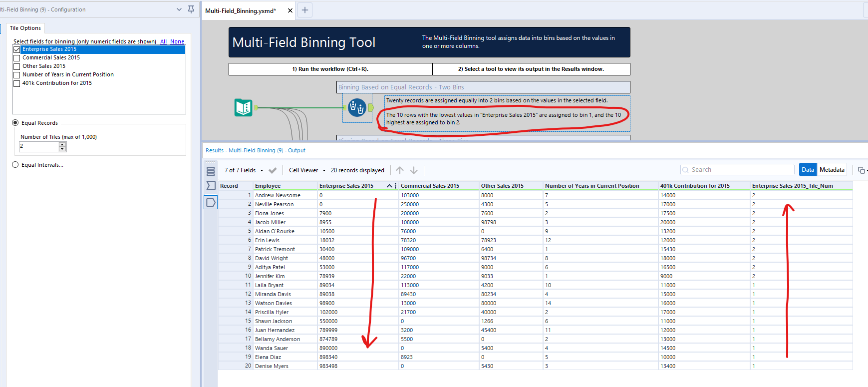Click into the Results Search field
Image resolution: width=868 pixels, height=387 pixels.
coord(737,170)
